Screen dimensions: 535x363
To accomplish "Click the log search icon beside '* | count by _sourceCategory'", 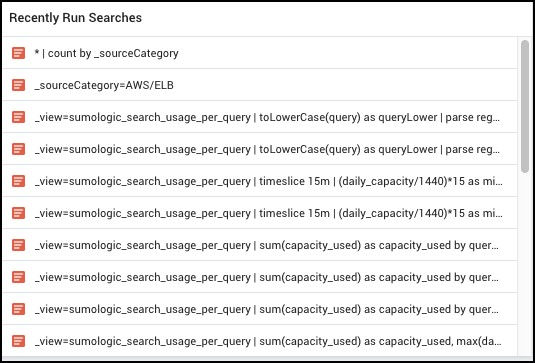I will 18,53.
